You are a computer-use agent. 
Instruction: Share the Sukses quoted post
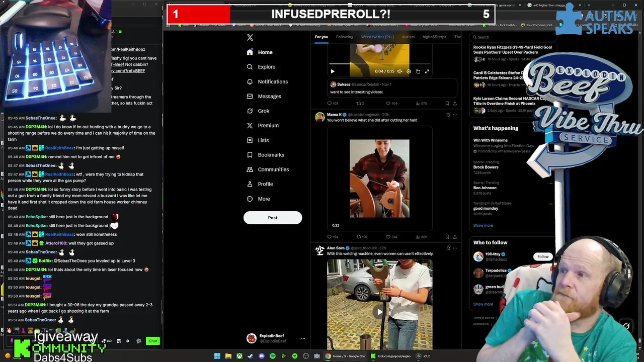click(x=455, y=103)
